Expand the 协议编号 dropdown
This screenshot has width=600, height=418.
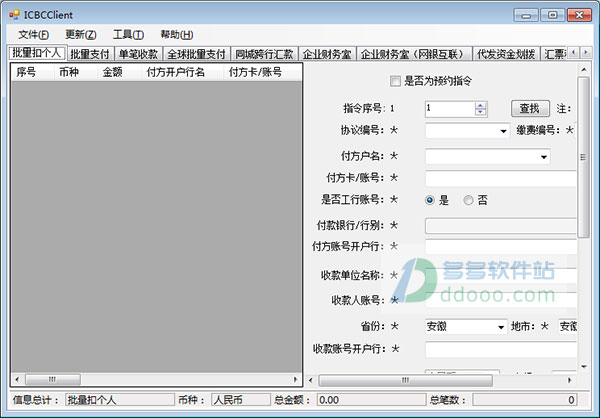coord(504,131)
